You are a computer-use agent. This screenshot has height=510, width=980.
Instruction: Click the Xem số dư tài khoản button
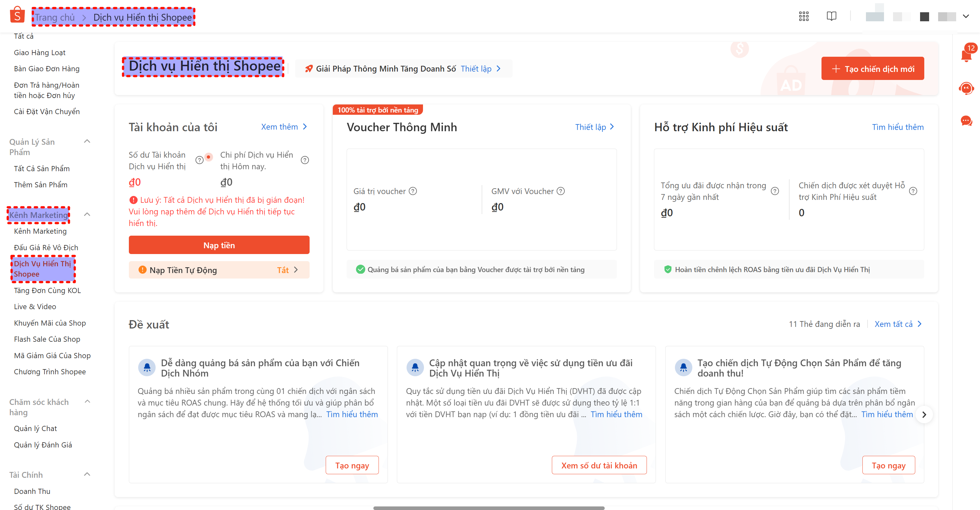(599, 465)
